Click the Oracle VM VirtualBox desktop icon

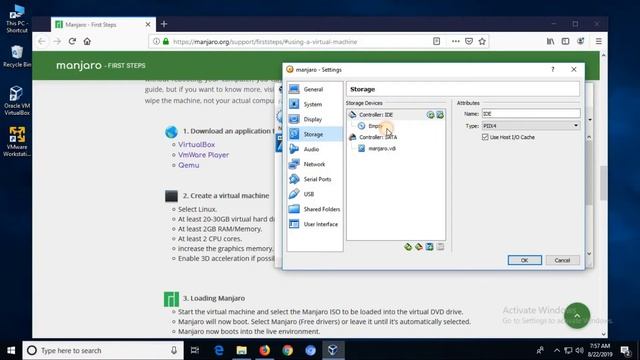click(x=17, y=100)
